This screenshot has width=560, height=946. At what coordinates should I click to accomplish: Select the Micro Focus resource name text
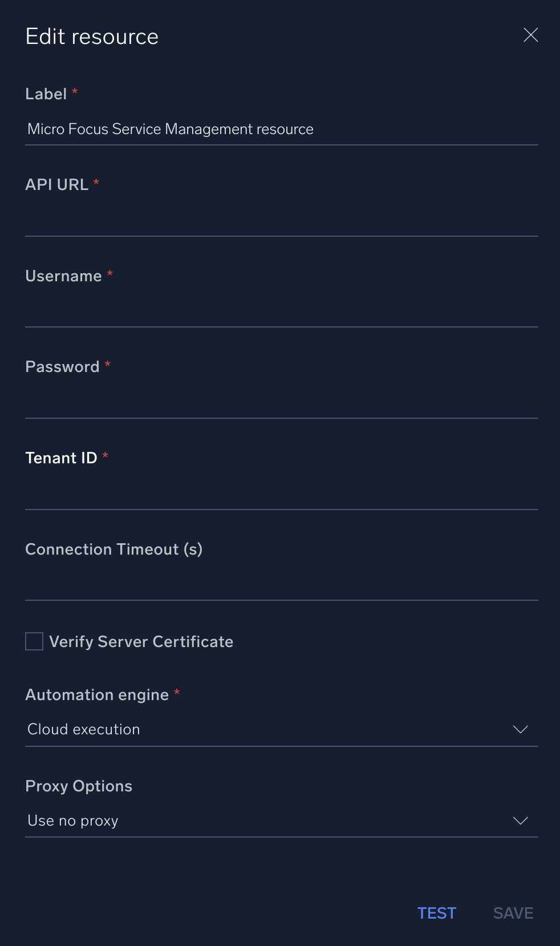point(170,129)
